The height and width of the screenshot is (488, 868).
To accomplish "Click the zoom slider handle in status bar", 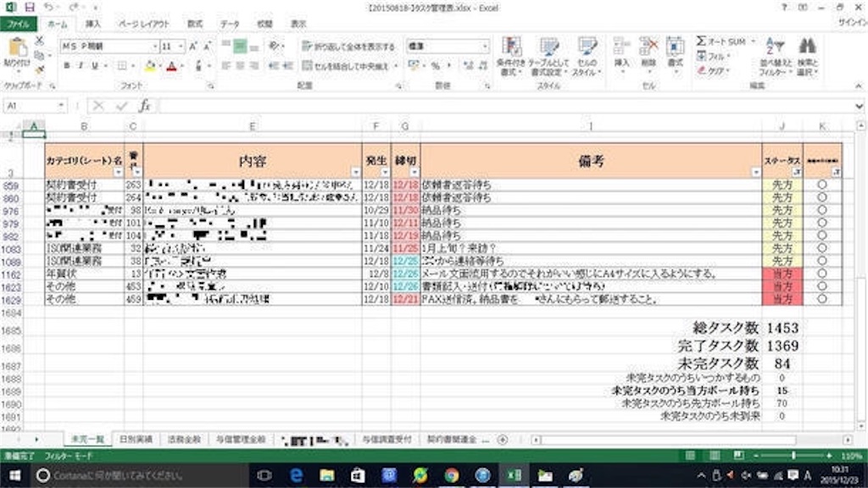I will pyautogui.click(x=793, y=455).
